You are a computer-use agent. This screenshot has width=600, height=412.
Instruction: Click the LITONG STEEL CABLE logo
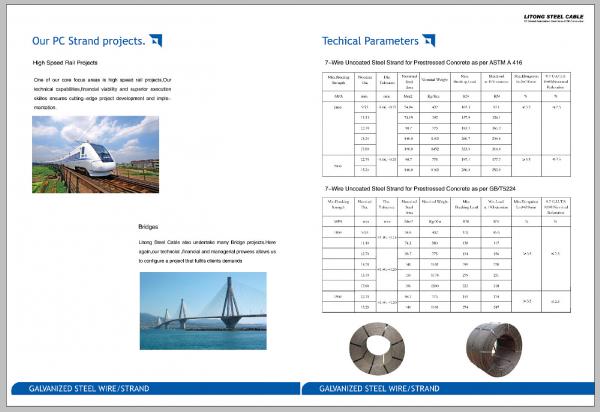pos(554,17)
